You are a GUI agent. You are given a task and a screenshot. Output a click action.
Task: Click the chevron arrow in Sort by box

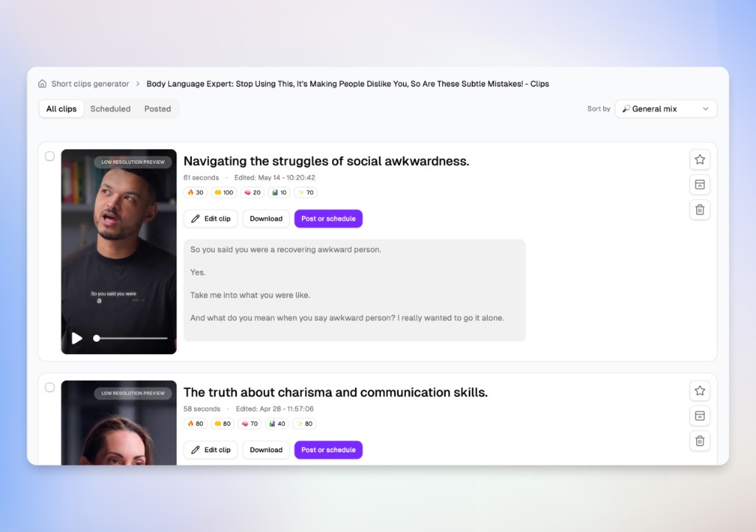(705, 109)
